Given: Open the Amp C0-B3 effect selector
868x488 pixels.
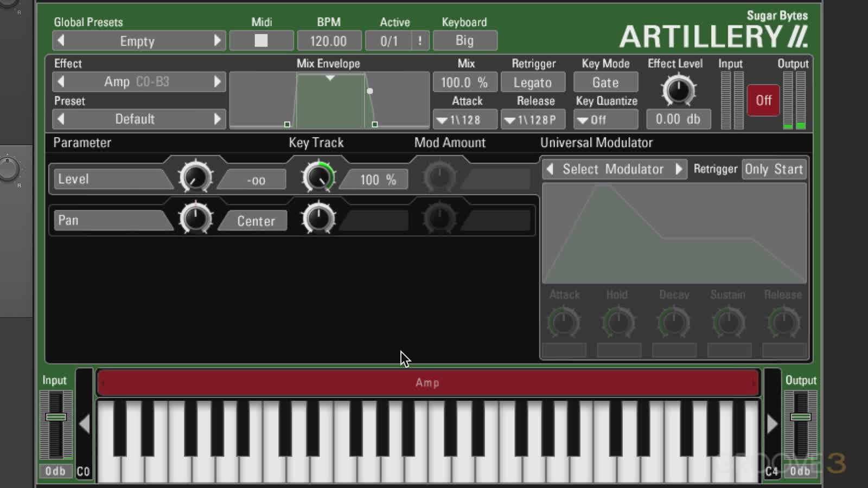Looking at the screenshot, I should pos(137,82).
